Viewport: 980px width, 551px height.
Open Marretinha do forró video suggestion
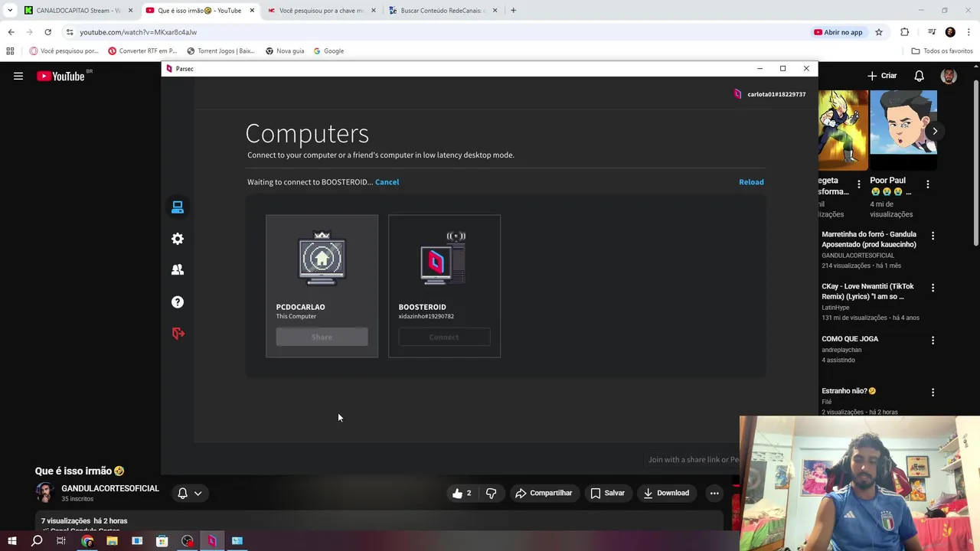[x=869, y=240]
